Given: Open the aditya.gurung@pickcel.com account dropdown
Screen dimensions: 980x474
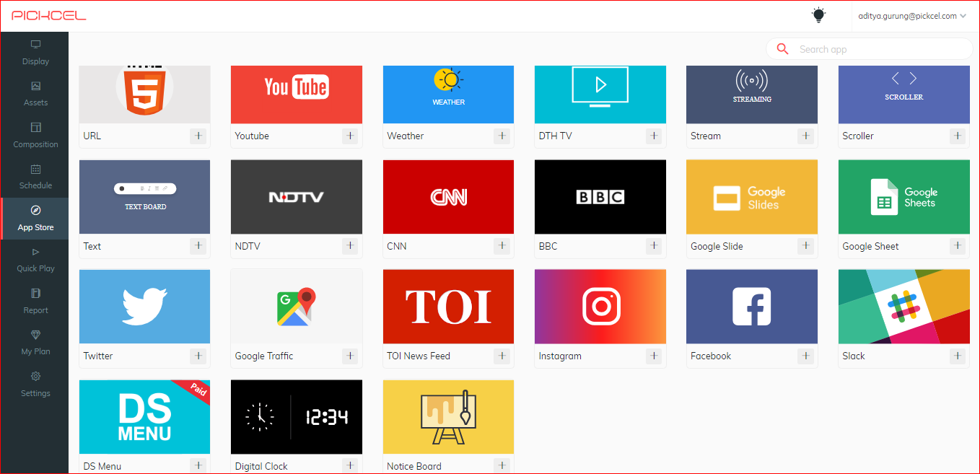Looking at the screenshot, I should (x=912, y=16).
